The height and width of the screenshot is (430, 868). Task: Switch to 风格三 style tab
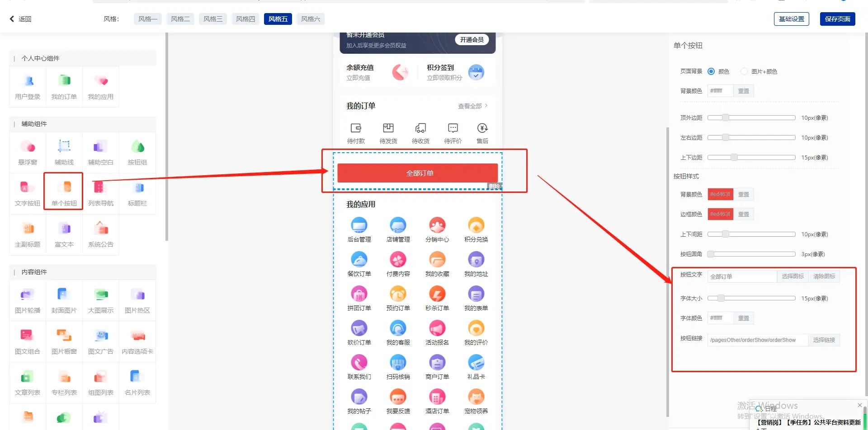tap(213, 19)
